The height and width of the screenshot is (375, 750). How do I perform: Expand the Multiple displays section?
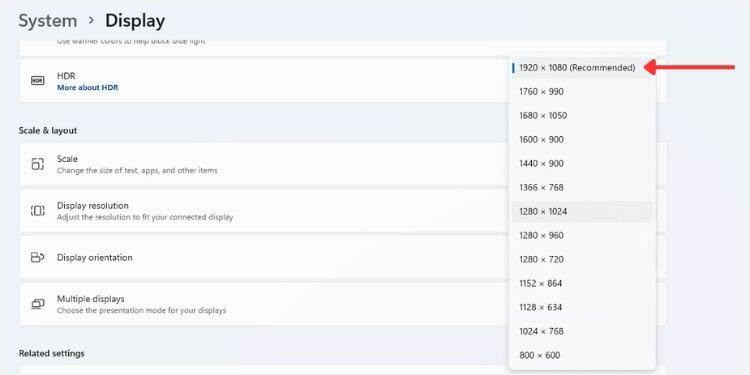(342, 304)
